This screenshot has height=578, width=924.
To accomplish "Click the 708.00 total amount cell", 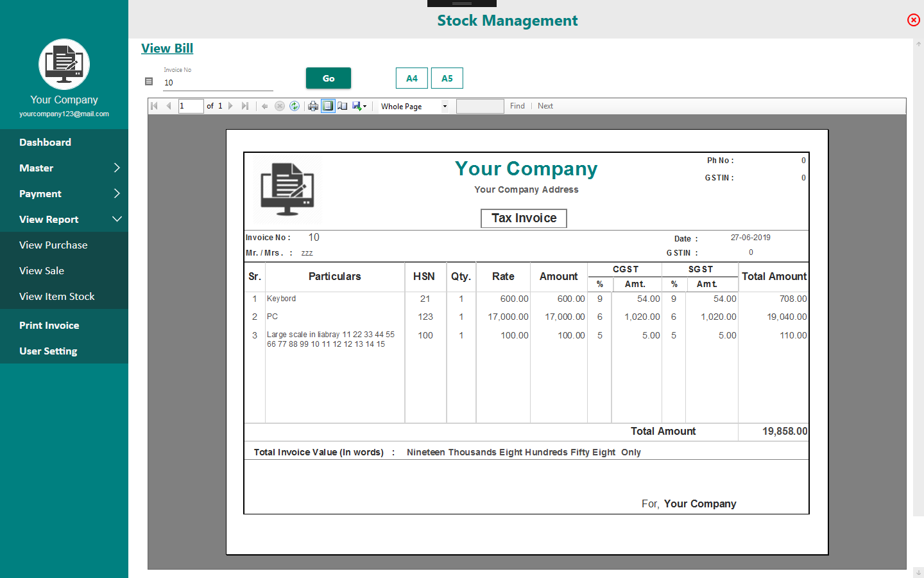I will (x=793, y=299).
